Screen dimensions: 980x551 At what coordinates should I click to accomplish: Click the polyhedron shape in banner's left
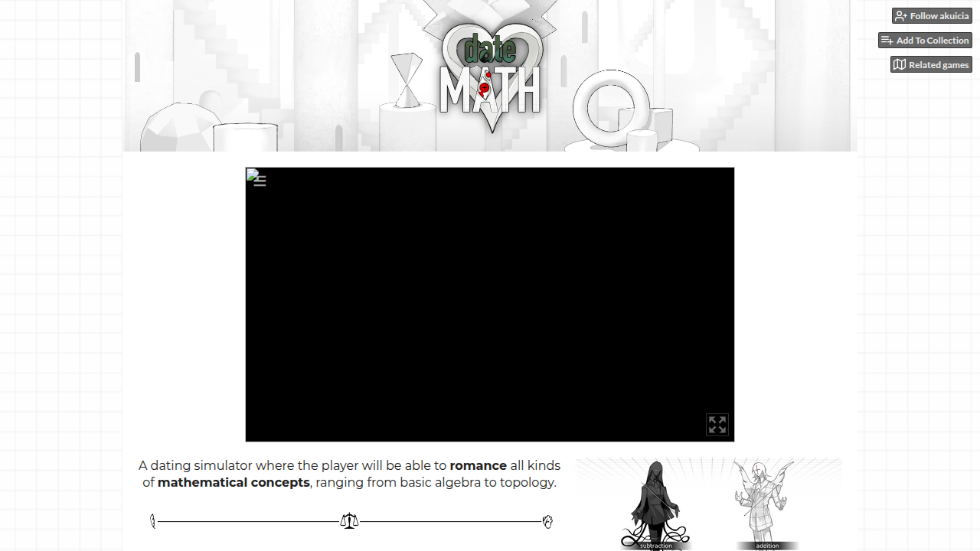tap(178, 127)
